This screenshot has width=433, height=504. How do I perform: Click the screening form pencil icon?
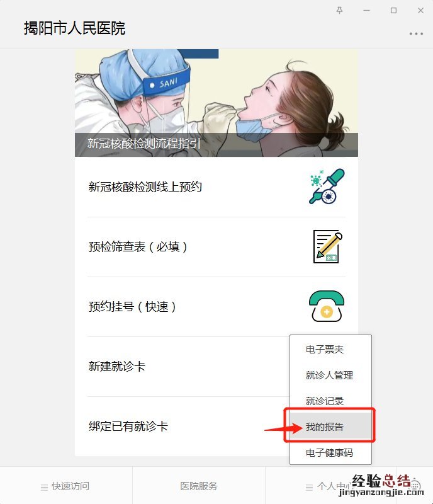pyautogui.click(x=328, y=246)
